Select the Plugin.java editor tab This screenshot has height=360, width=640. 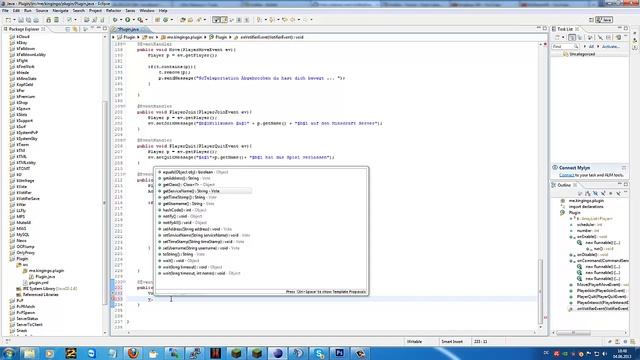[x=129, y=29]
